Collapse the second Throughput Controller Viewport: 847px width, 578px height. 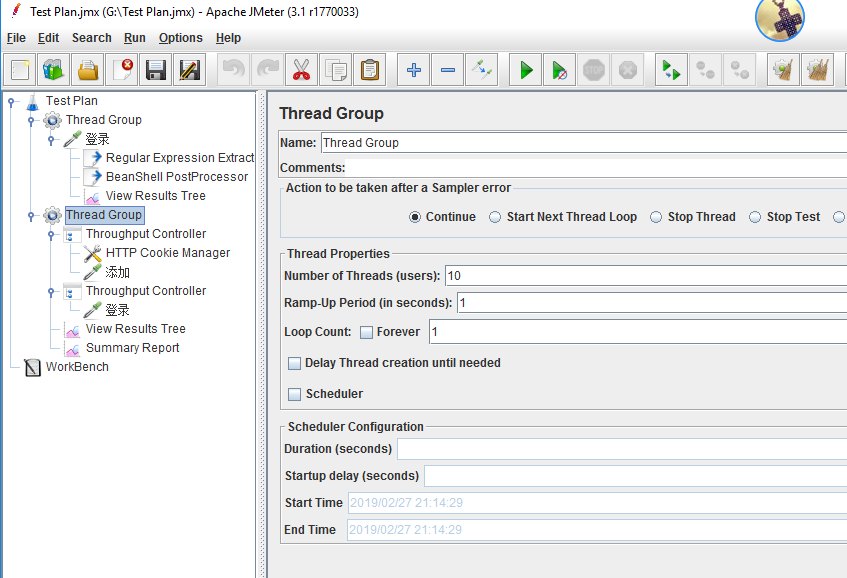click(x=51, y=291)
